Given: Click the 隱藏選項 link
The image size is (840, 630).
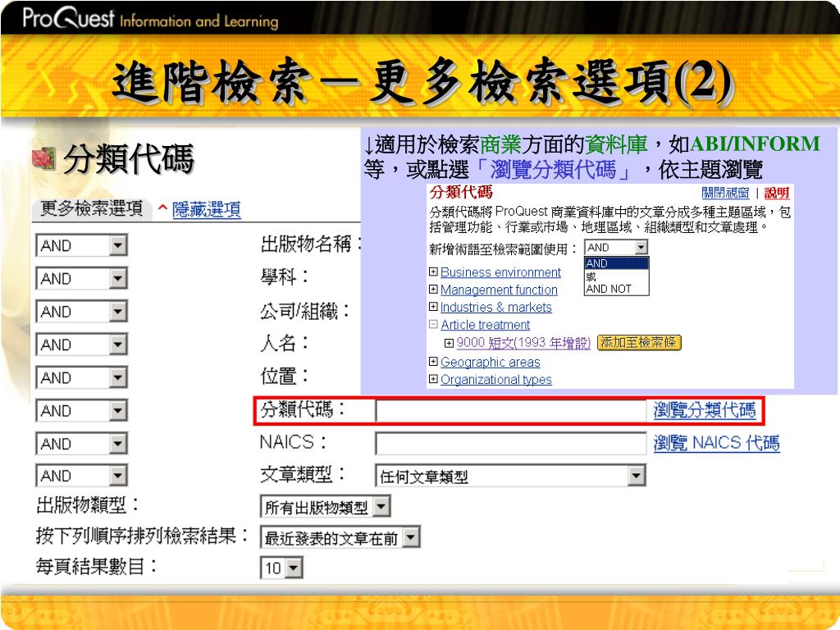Looking at the screenshot, I should click(x=206, y=209).
